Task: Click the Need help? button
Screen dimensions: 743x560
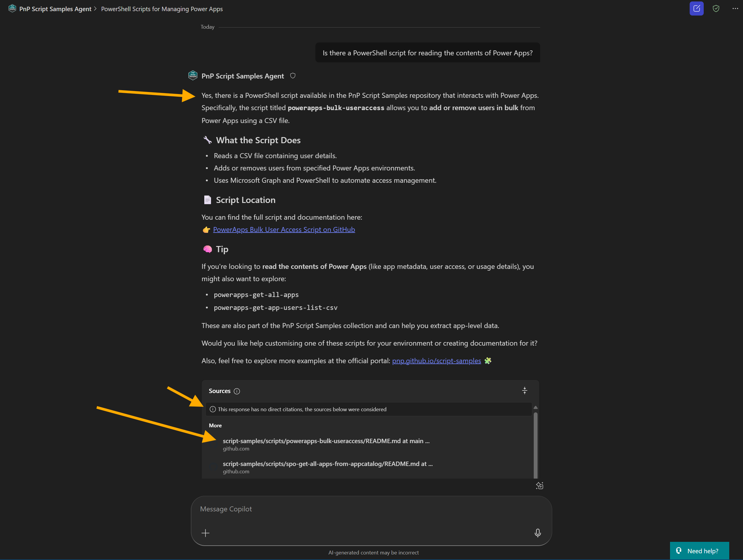Action: point(699,551)
